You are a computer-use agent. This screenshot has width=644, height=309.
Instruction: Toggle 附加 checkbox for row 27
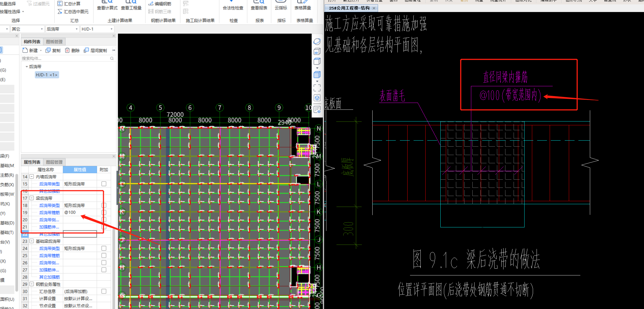pos(104,270)
